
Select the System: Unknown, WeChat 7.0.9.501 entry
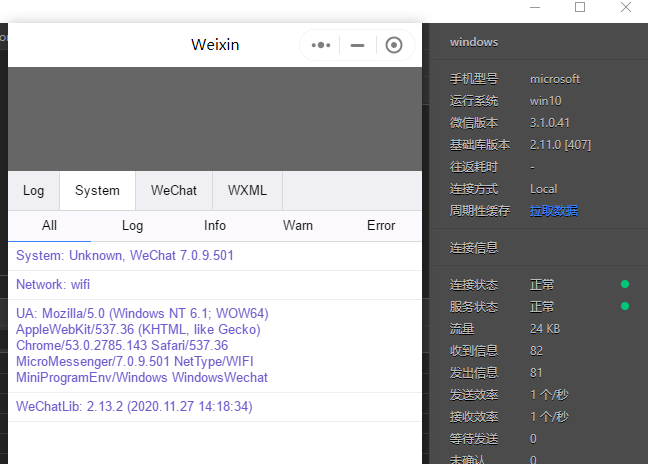pos(215,256)
